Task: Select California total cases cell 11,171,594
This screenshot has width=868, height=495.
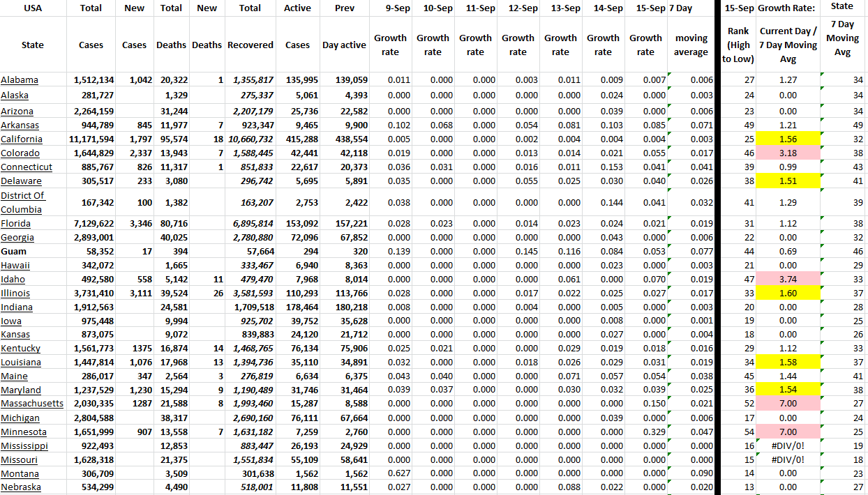Action: pos(91,139)
